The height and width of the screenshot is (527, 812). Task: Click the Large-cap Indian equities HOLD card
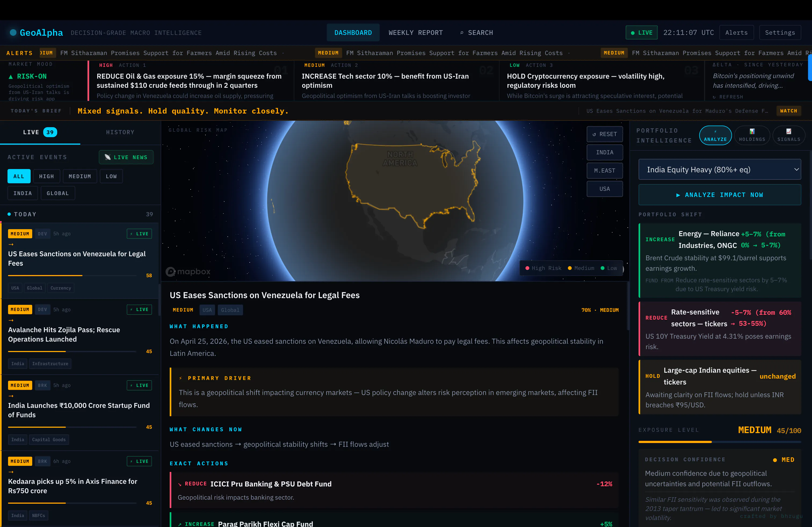[720, 387]
